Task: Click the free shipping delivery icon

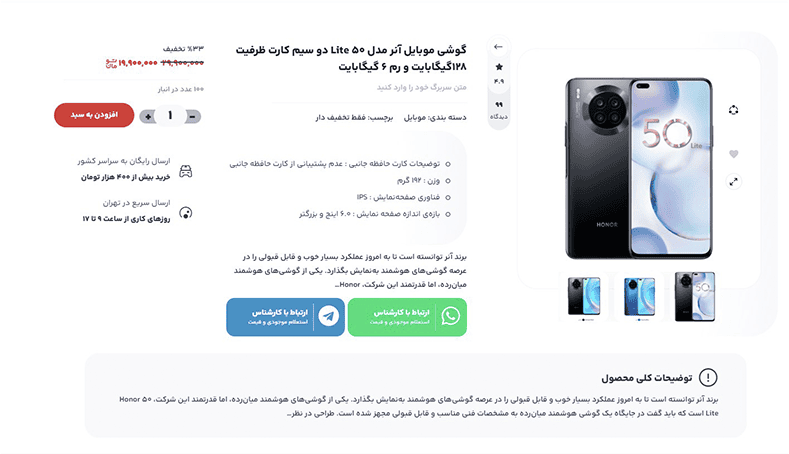Action: pos(186,171)
